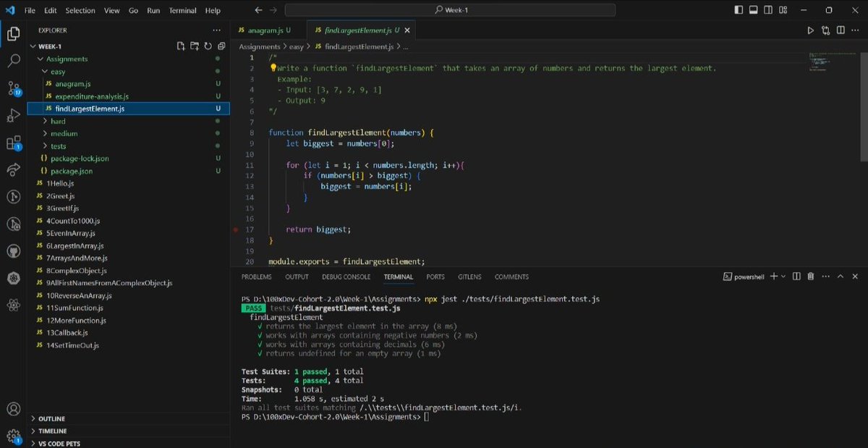Go back with the left arrow
The height and width of the screenshot is (448, 868).
click(259, 10)
